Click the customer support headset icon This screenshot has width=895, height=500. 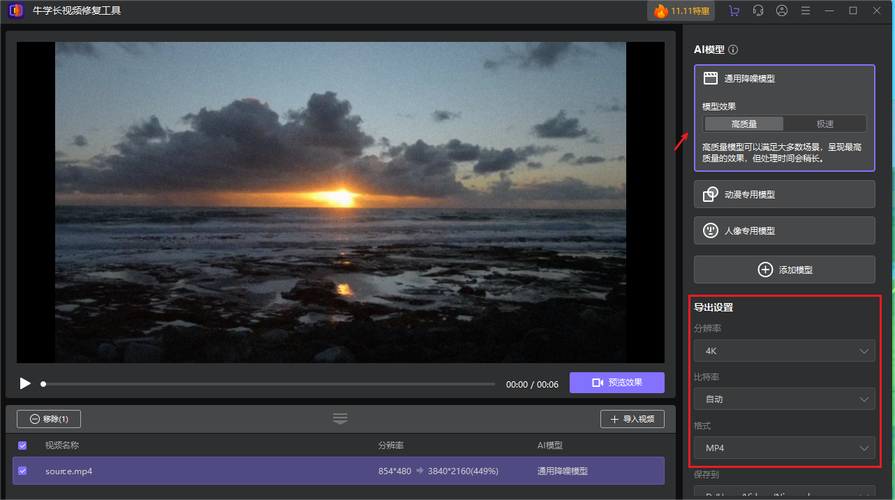point(758,10)
